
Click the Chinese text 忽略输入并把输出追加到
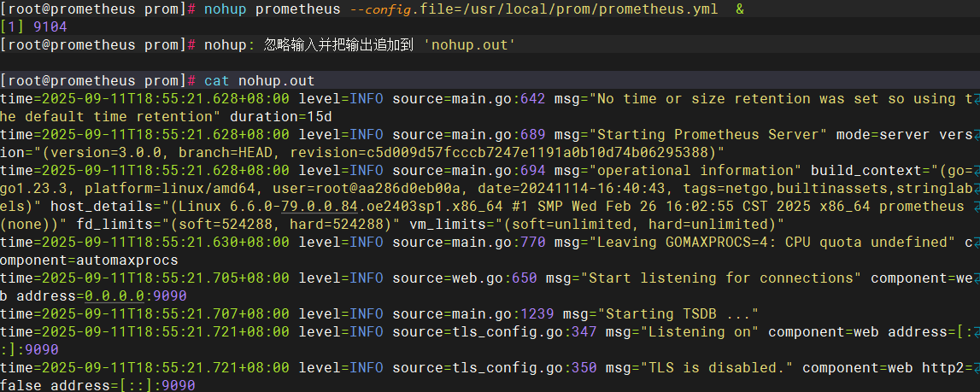(x=339, y=45)
